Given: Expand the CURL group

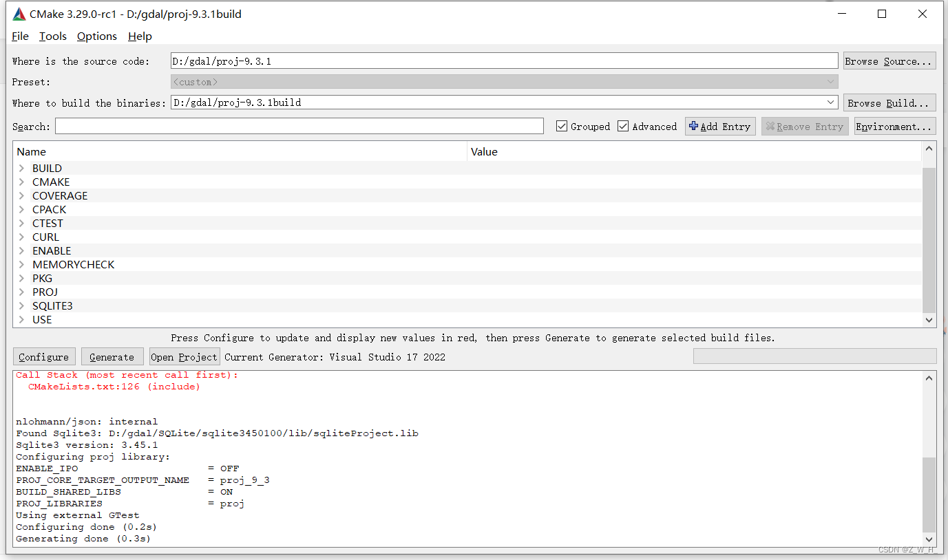Looking at the screenshot, I should (x=21, y=237).
